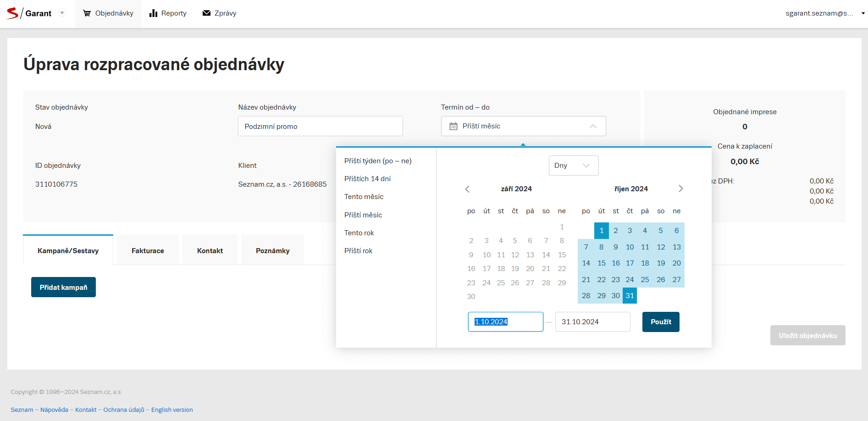
Task: Open the Reporty bar chart item
Action: coord(168,13)
